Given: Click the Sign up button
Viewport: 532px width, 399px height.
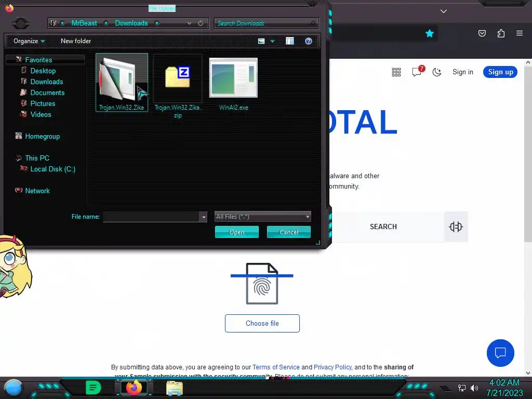Looking at the screenshot, I should coord(500,72).
